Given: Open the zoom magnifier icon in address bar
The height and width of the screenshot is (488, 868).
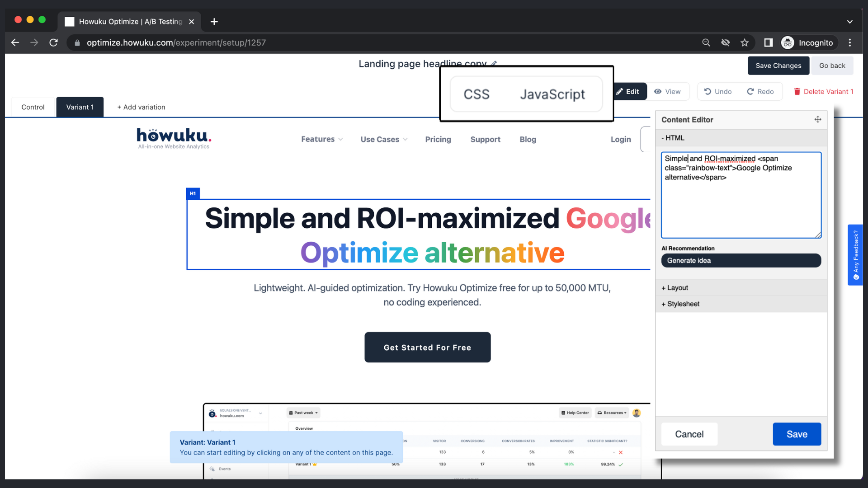Looking at the screenshot, I should pyautogui.click(x=706, y=42).
